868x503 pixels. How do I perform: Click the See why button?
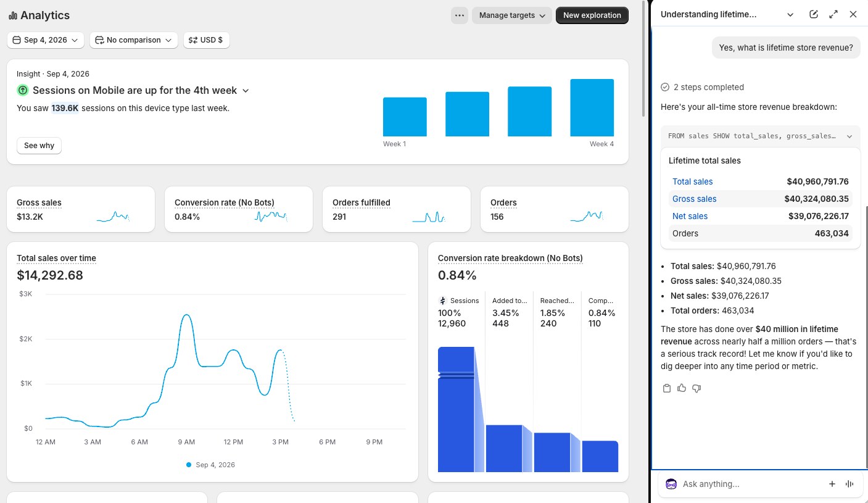point(39,146)
